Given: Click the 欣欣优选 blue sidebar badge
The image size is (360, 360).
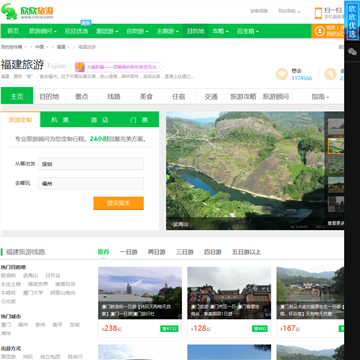Looking at the screenshot, I should pos(352,21).
